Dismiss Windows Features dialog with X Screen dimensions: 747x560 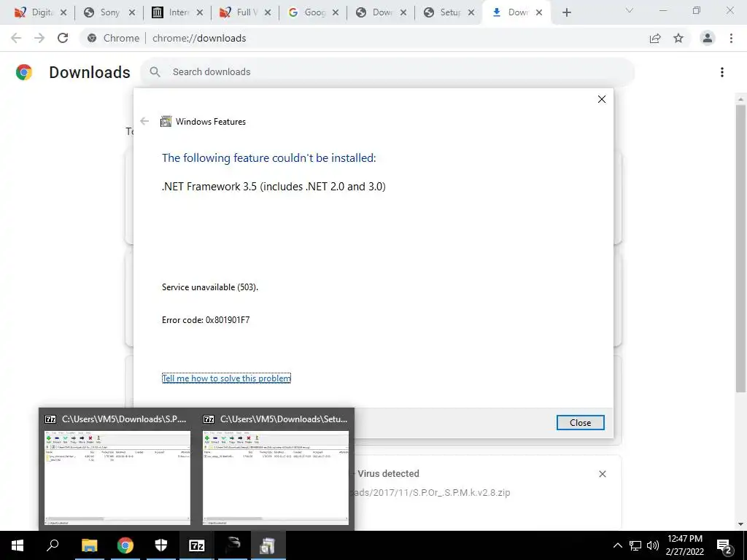(x=602, y=99)
